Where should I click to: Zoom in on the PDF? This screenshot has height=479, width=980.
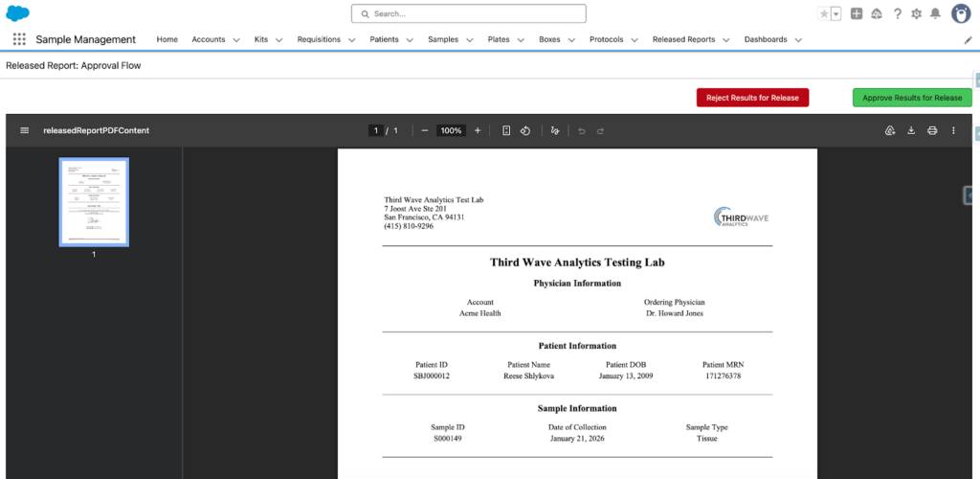pyautogui.click(x=478, y=130)
